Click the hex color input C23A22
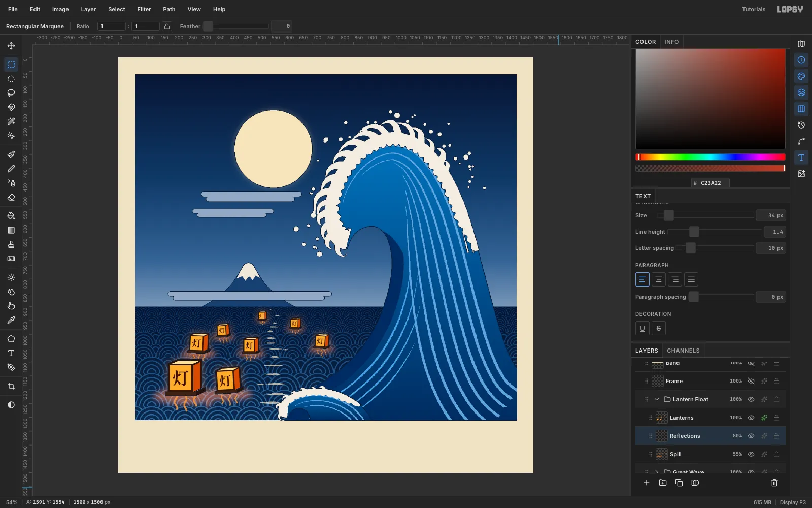812x508 pixels. pyautogui.click(x=710, y=183)
